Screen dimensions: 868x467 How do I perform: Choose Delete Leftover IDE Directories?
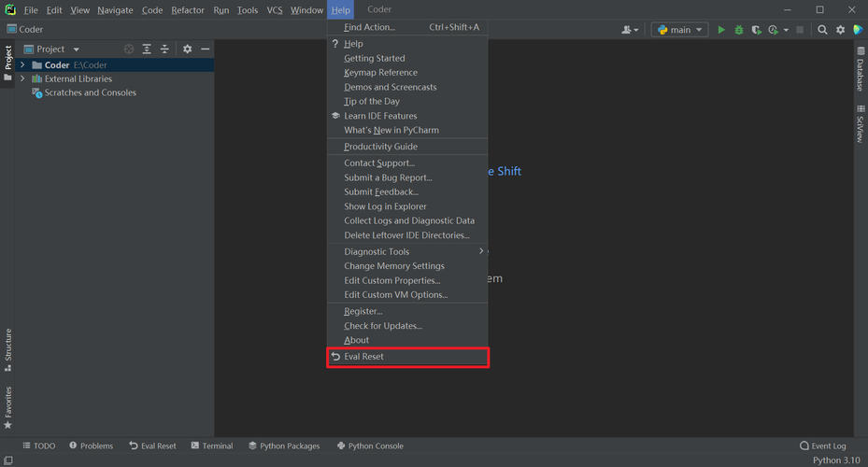click(407, 235)
